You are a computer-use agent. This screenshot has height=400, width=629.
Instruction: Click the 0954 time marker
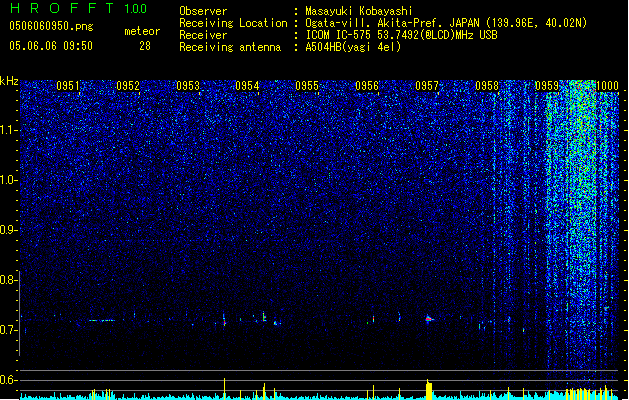247,86
